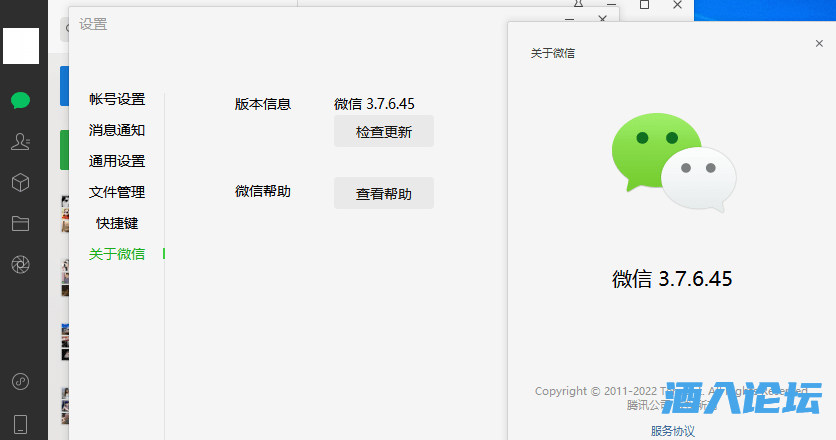836x440 pixels.
Task: Click the 检查更新 button
Action: pyautogui.click(x=383, y=132)
